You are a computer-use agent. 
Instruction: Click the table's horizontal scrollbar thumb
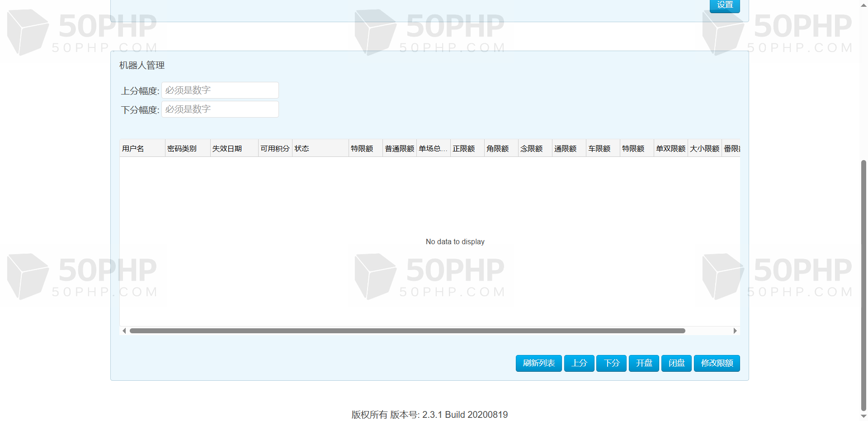pyautogui.click(x=407, y=331)
